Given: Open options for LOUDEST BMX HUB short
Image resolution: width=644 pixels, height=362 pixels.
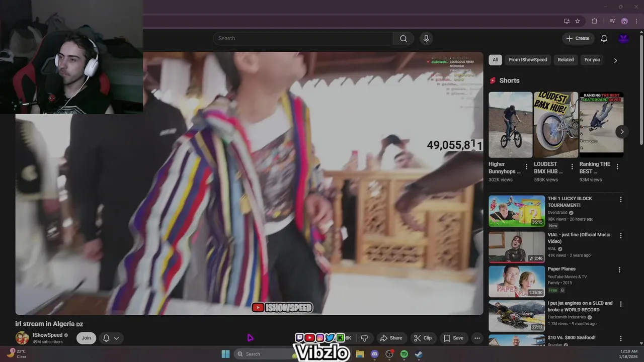Looking at the screenshot, I should (572, 166).
